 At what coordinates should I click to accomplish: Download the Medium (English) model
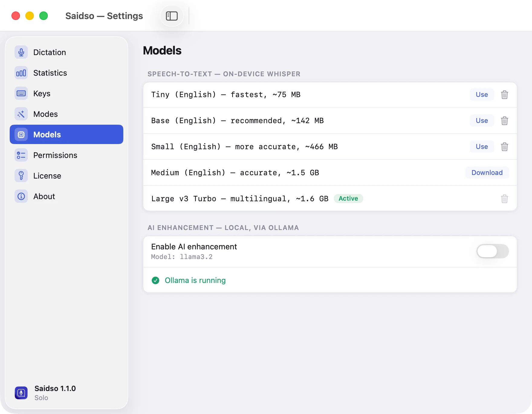pyautogui.click(x=487, y=173)
